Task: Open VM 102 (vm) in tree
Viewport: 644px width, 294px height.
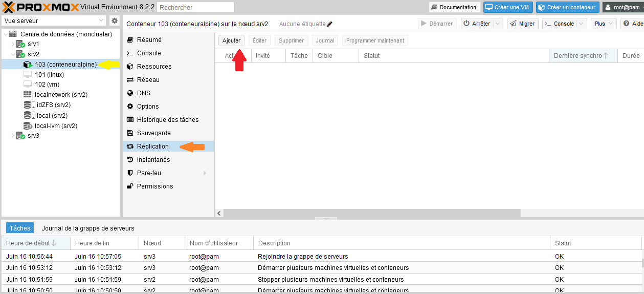Action: click(x=47, y=85)
